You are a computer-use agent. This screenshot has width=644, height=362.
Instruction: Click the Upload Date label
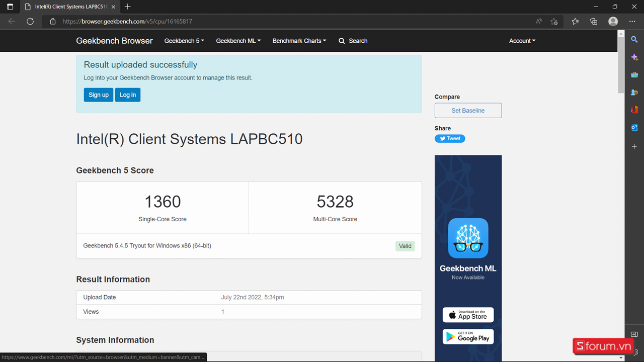click(x=100, y=297)
